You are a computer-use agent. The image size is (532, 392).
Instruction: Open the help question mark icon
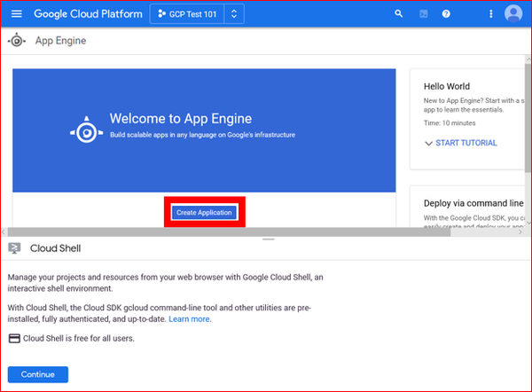[x=446, y=14]
